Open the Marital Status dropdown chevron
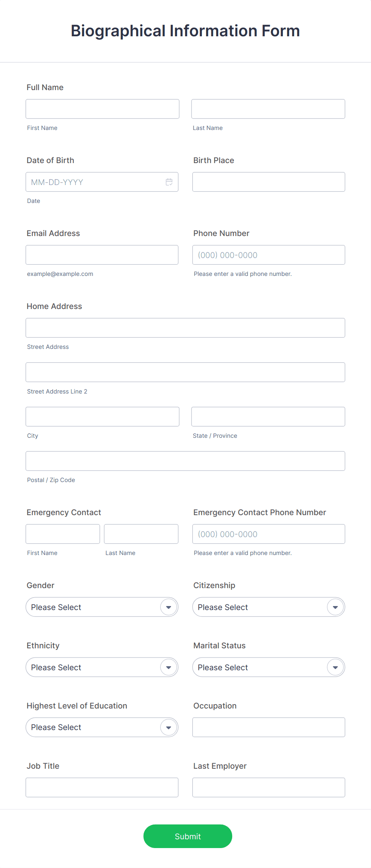 pyautogui.click(x=335, y=667)
